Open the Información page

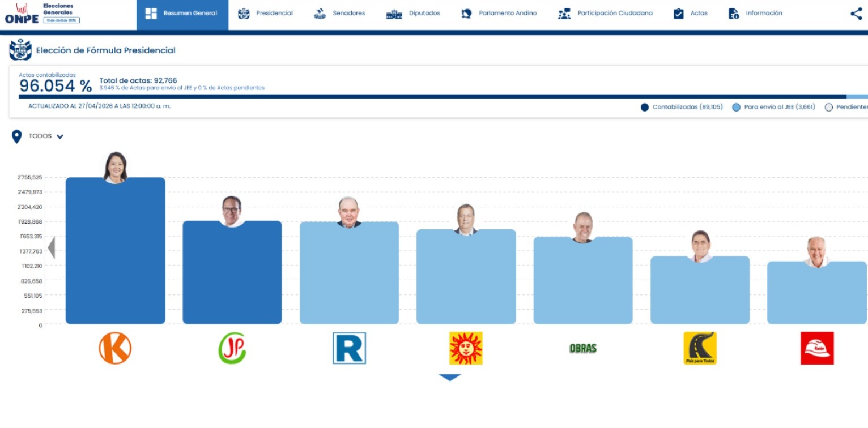[x=755, y=14]
